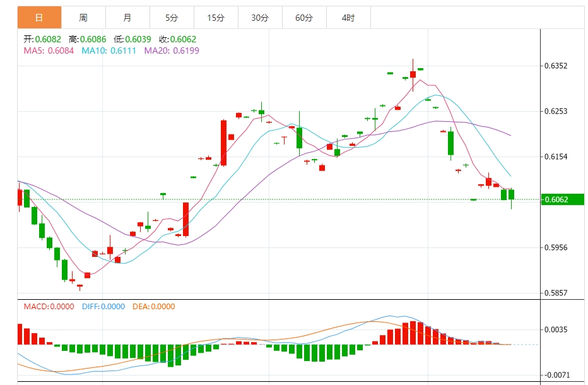Switch to the 4时 four-hour tab
The height and width of the screenshot is (385, 588).
tap(348, 18)
